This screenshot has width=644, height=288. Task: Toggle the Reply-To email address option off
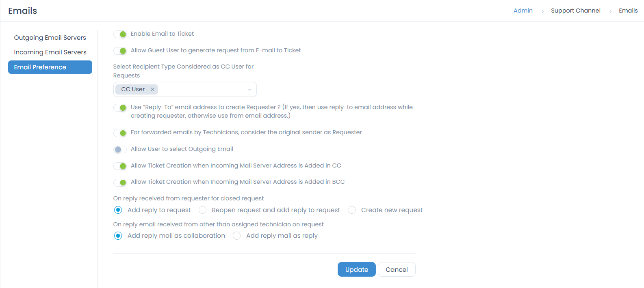(120, 107)
